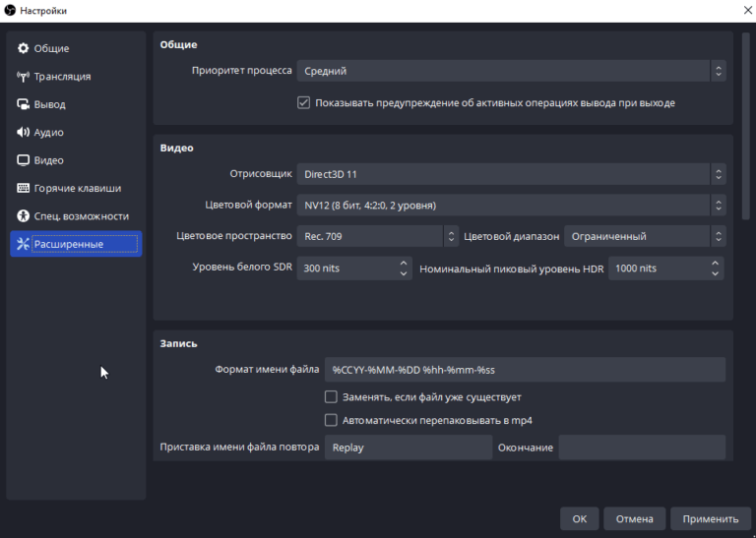
Task: Click the Спец. возможности accessibility icon
Action: tap(24, 215)
